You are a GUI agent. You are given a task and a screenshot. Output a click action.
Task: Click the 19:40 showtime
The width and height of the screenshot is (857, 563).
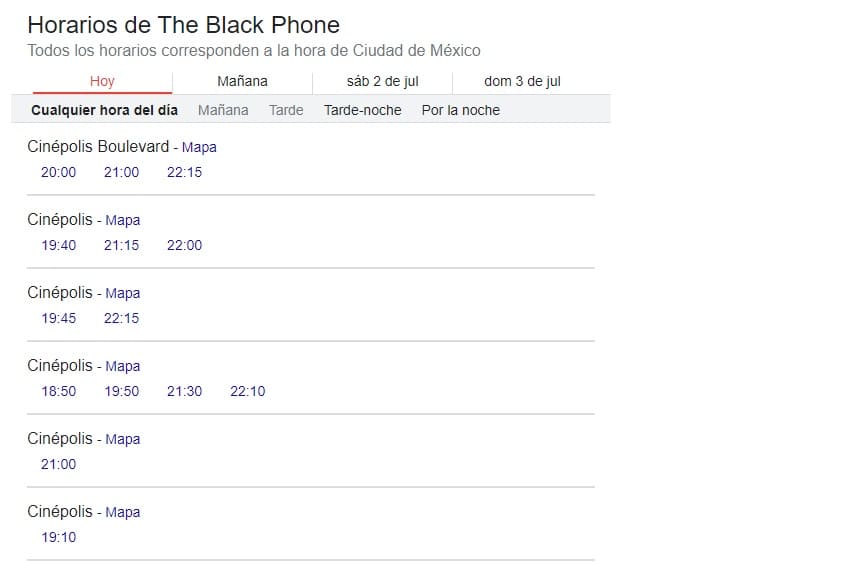pyautogui.click(x=58, y=245)
